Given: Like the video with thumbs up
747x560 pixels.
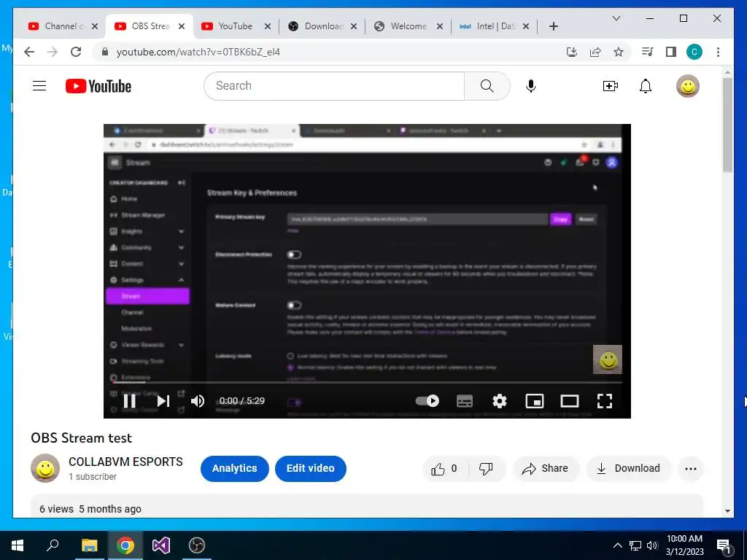Looking at the screenshot, I should [x=445, y=469].
